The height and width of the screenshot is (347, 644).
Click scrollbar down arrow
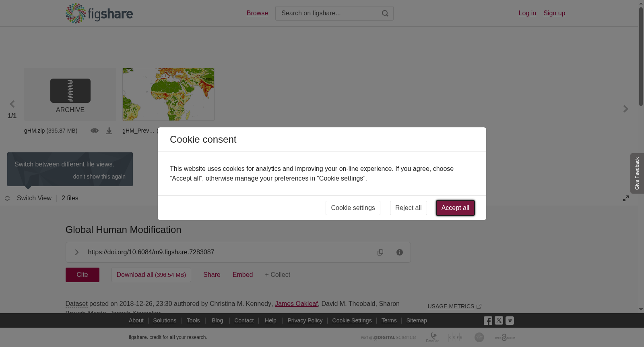point(641,310)
